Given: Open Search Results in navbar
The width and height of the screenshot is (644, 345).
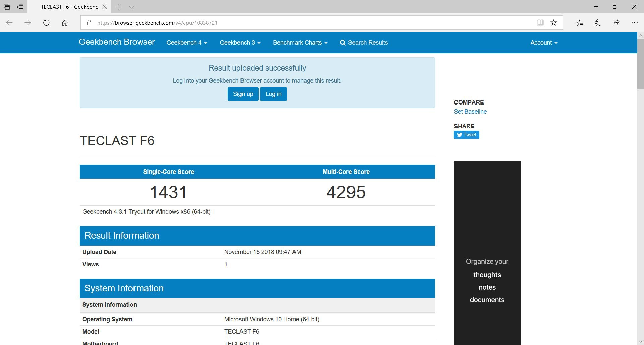Looking at the screenshot, I should pos(364,43).
